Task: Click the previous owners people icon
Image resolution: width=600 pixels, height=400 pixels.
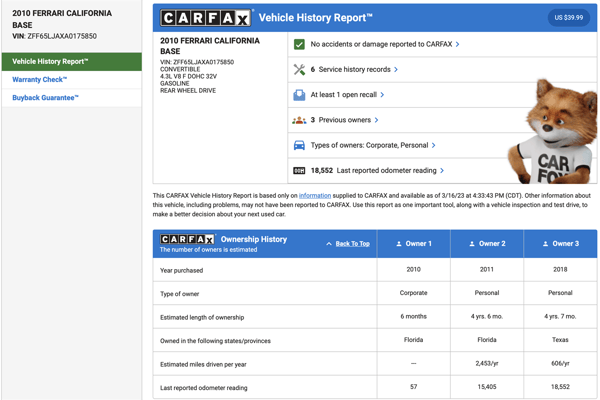Action: click(x=299, y=120)
